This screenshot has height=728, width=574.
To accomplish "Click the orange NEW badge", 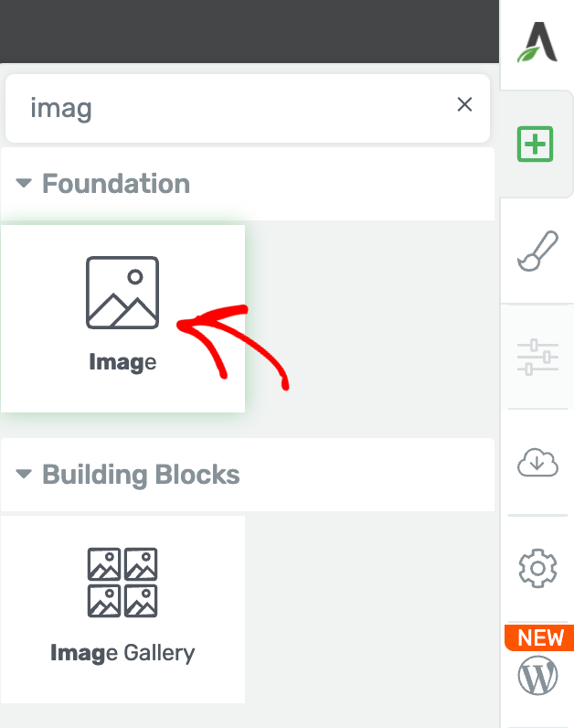I will click(x=540, y=637).
